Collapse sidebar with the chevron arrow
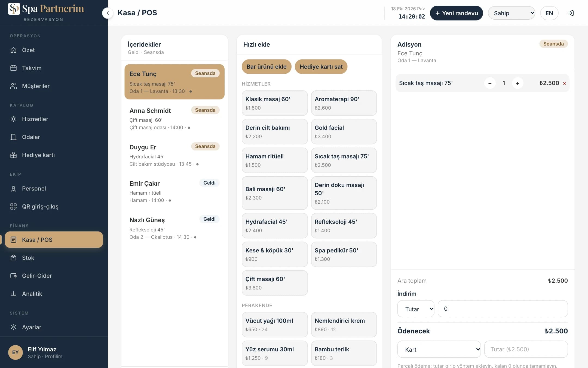 tap(108, 13)
